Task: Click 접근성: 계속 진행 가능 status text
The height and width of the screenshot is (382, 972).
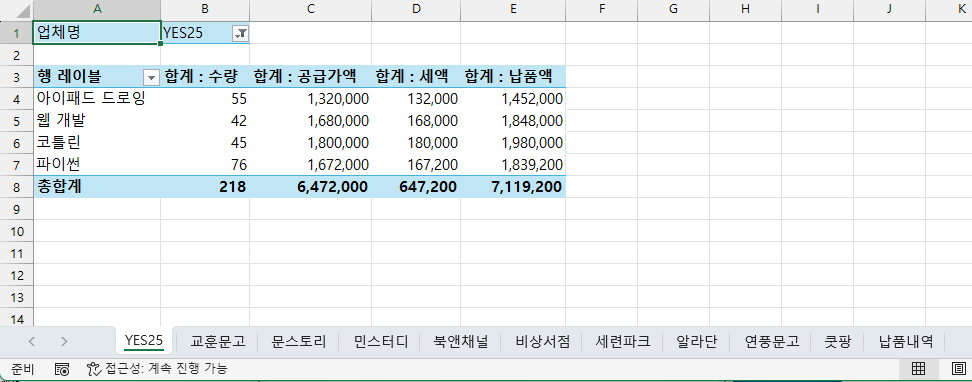Action: click(x=166, y=370)
